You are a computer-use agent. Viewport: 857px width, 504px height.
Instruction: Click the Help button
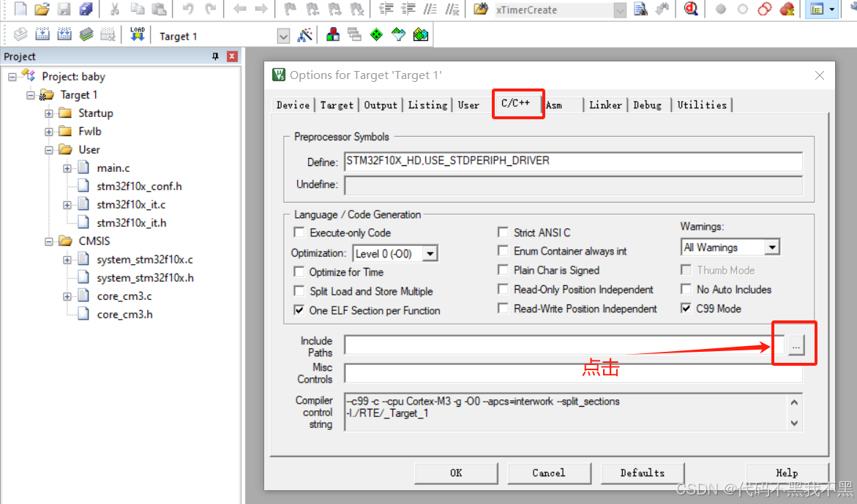point(787,473)
